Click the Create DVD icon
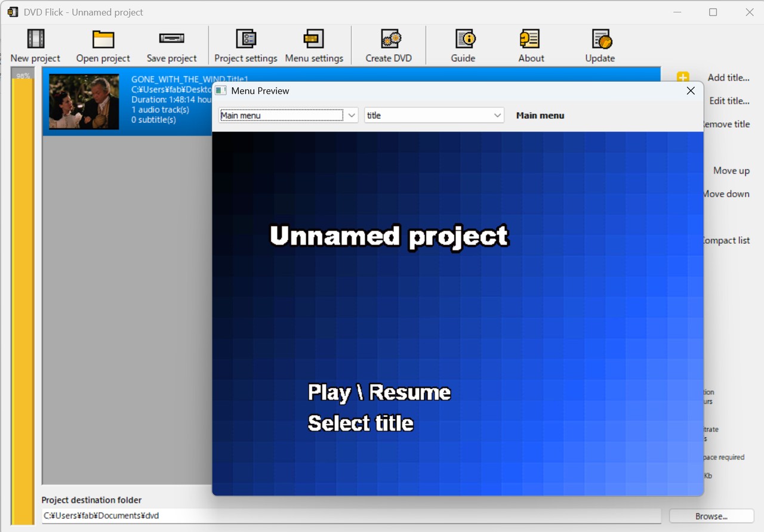764x532 pixels. pos(391,39)
